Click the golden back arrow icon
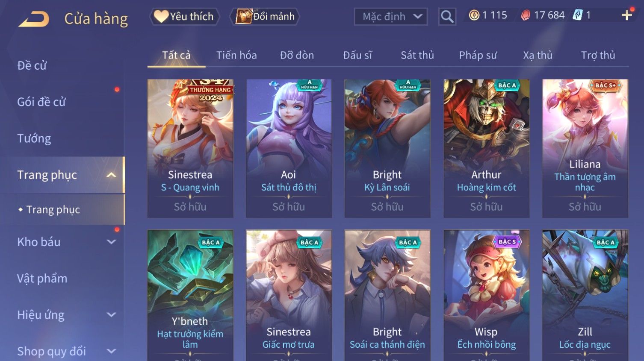This screenshot has width=644, height=361. coord(34,19)
